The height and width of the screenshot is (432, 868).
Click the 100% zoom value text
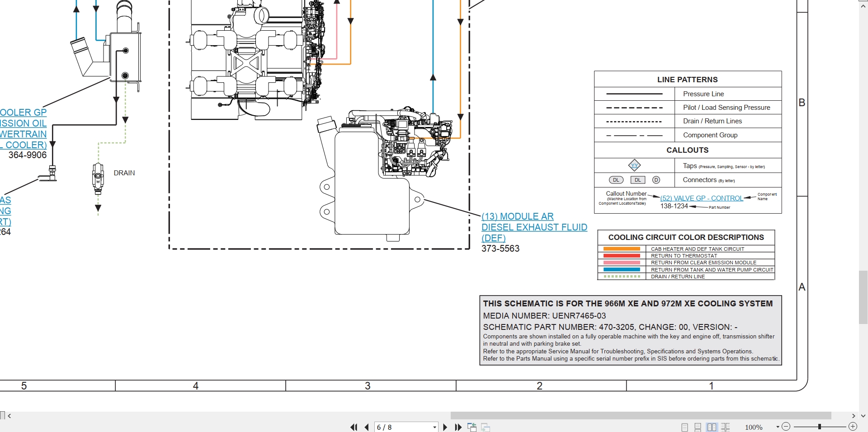(x=754, y=427)
